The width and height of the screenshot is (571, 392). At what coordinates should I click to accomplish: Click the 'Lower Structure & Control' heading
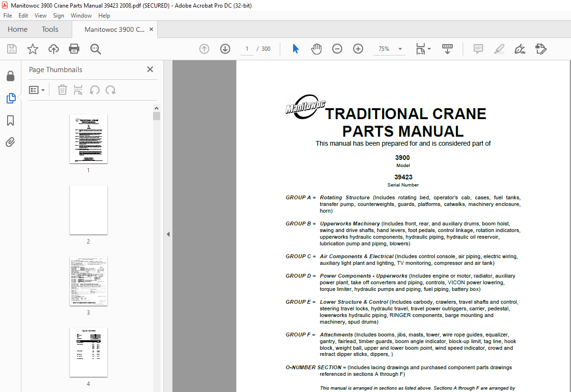pyautogui.click(x=354, y=302)
